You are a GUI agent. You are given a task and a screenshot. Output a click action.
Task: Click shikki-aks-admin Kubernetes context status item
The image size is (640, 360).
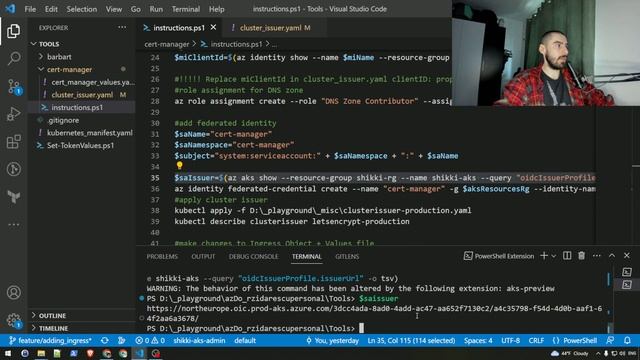click(199, 340)
